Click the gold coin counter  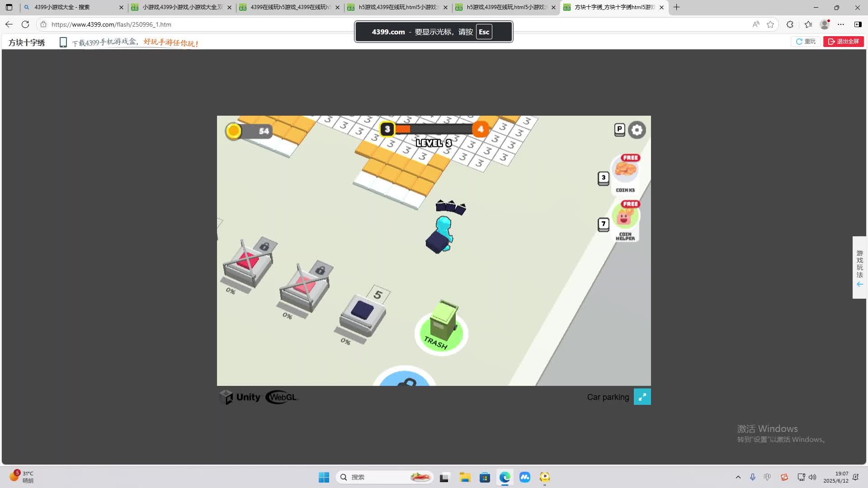pyautogui.click(x=249, y=131)
